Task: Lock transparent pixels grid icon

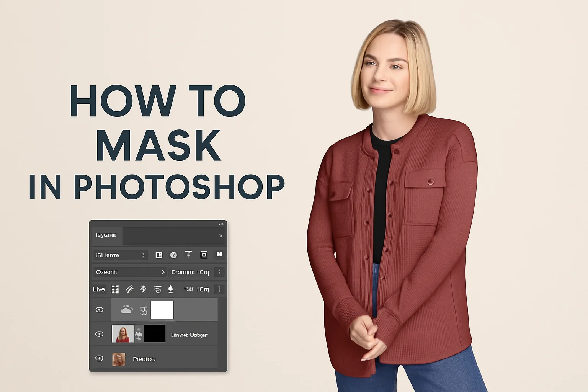Action: tap(115, 289)
